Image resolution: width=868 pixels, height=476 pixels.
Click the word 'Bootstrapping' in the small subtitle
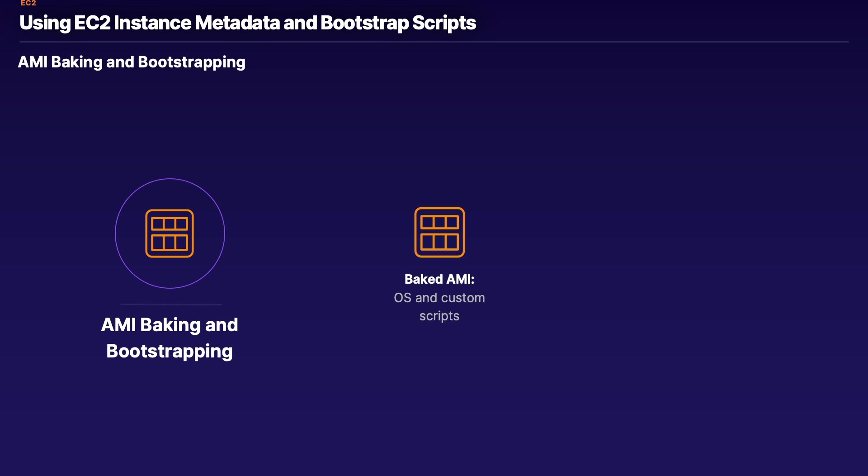[x=192, y=62]
